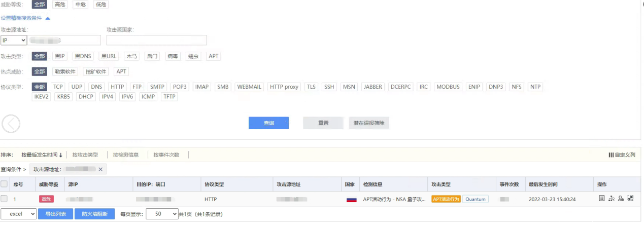Image resolution: width=644 pixels, height=227 pixels.
Task: Open the excel export format dropdown
Action: click(x=18, y=214)
